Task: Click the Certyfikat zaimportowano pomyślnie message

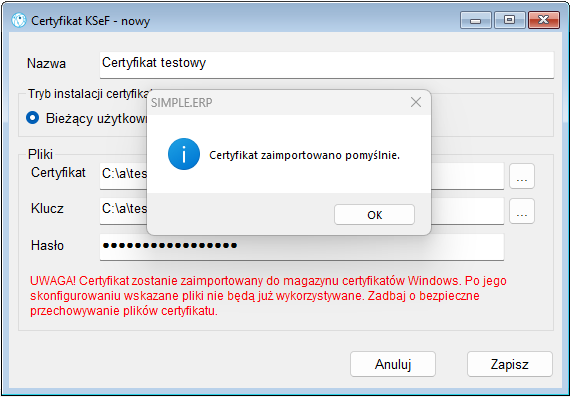Action: 305,156
